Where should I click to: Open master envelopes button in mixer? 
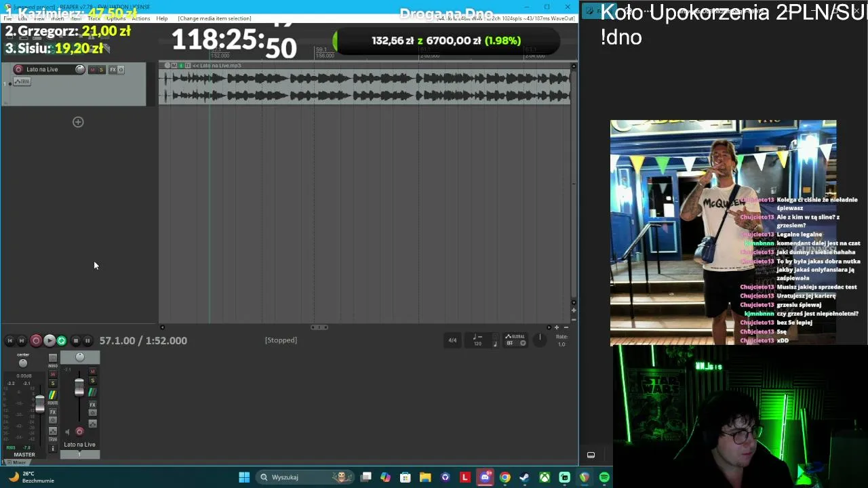pyautogui.click(x=53, y=431)
